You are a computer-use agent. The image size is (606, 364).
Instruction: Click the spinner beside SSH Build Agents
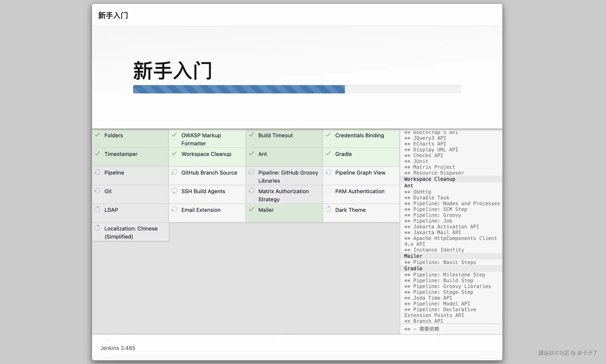point(175,191)
